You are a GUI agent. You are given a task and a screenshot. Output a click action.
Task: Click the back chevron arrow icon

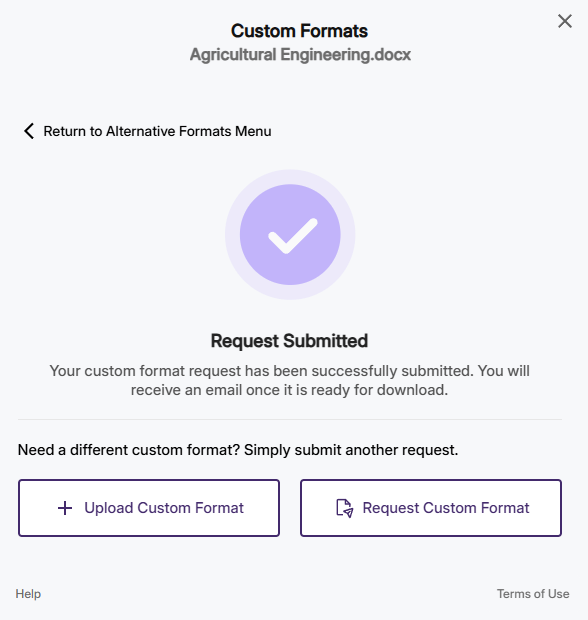29,131
